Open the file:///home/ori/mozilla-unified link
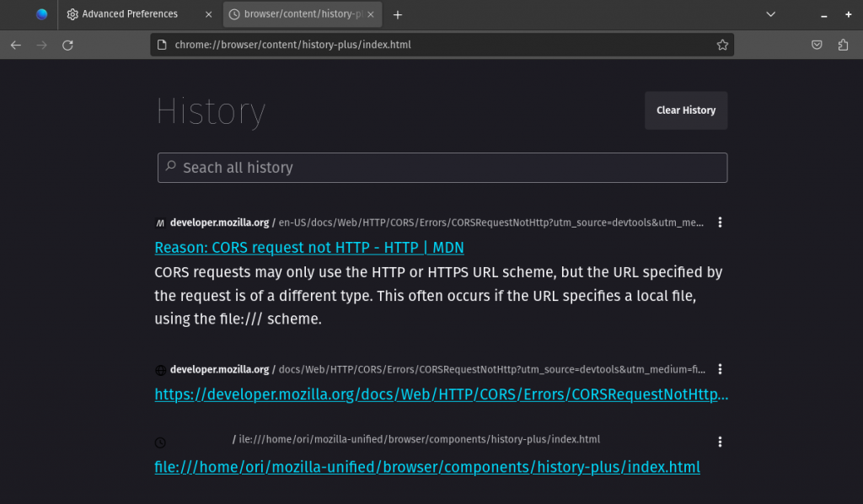The height and width of the screenshot is (504, 863). (x=427, y=467)
